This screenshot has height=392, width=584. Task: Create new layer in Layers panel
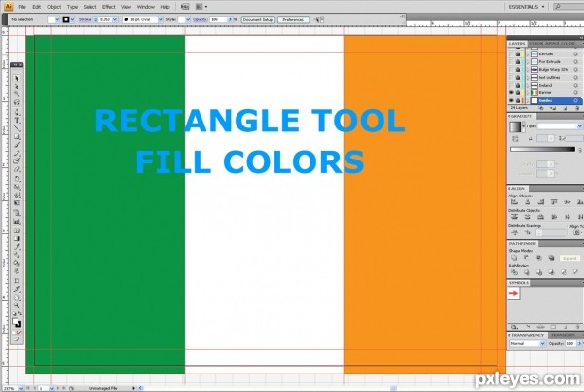click(x=565, y=108)
